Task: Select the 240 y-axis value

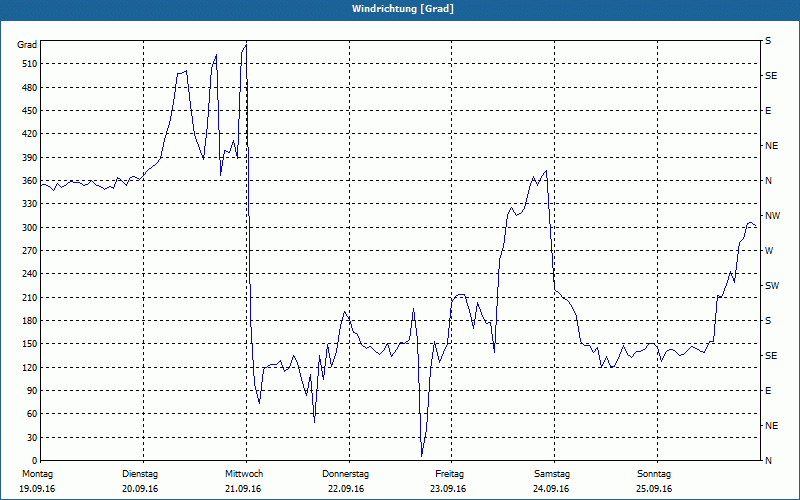Action: (30, 274)
